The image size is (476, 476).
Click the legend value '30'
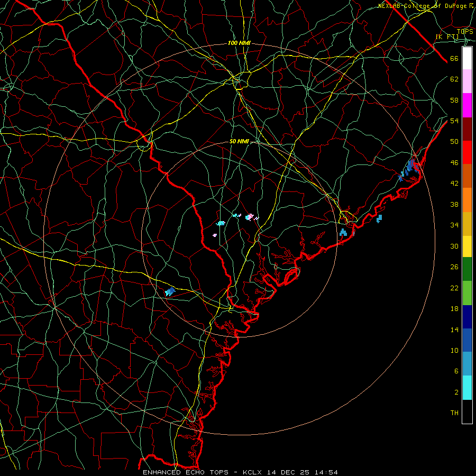pos(454,246)
